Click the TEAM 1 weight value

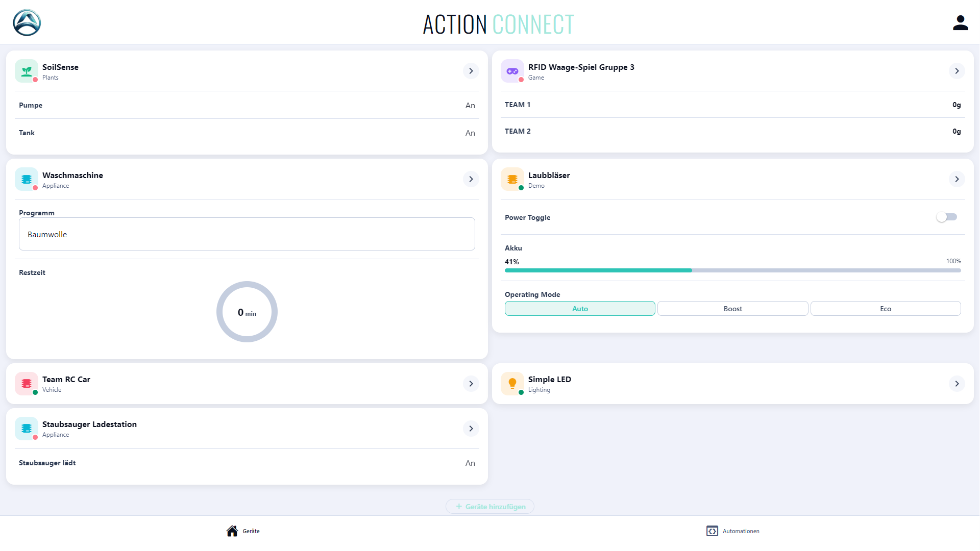click(957, 105)
